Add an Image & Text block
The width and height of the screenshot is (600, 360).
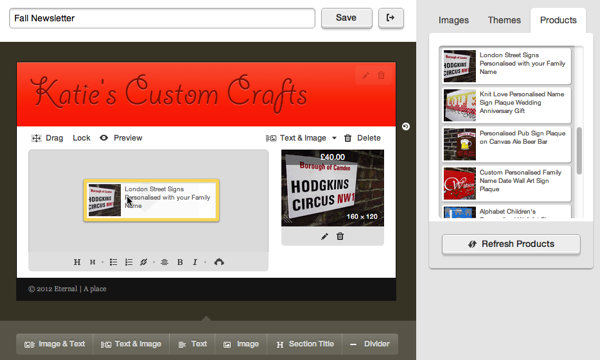(x=54, y=344)
